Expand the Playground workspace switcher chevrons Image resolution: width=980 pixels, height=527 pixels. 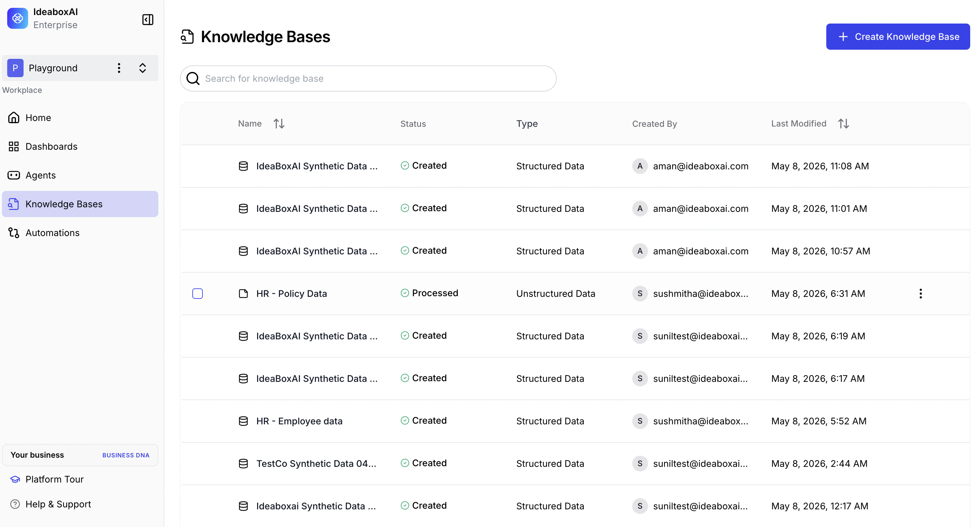tap(143, 68)
